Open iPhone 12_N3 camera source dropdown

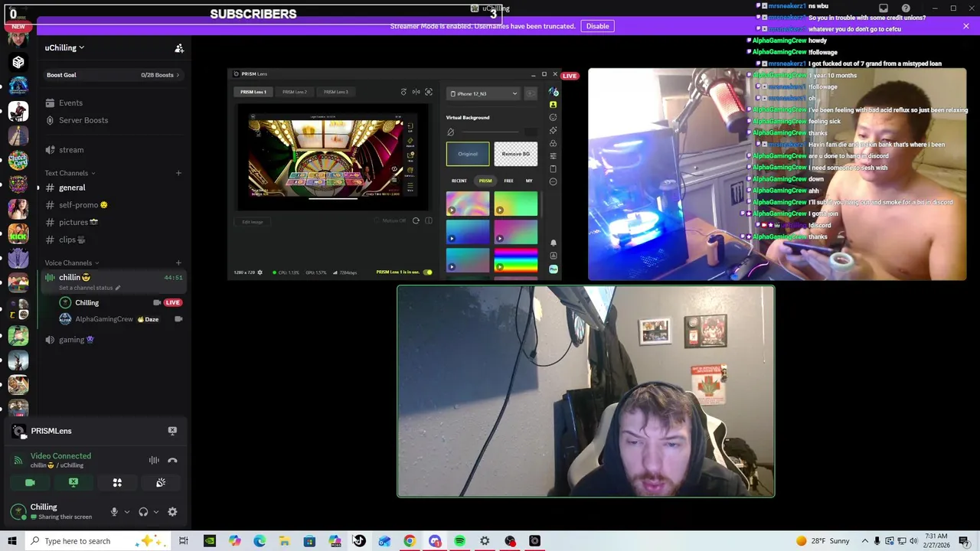484,93
